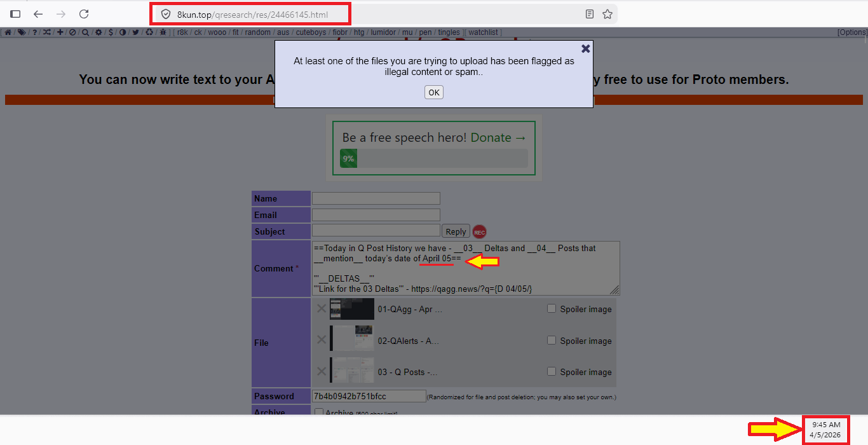Go to the random board link
The image size is (868, 445).
[257, 32]
